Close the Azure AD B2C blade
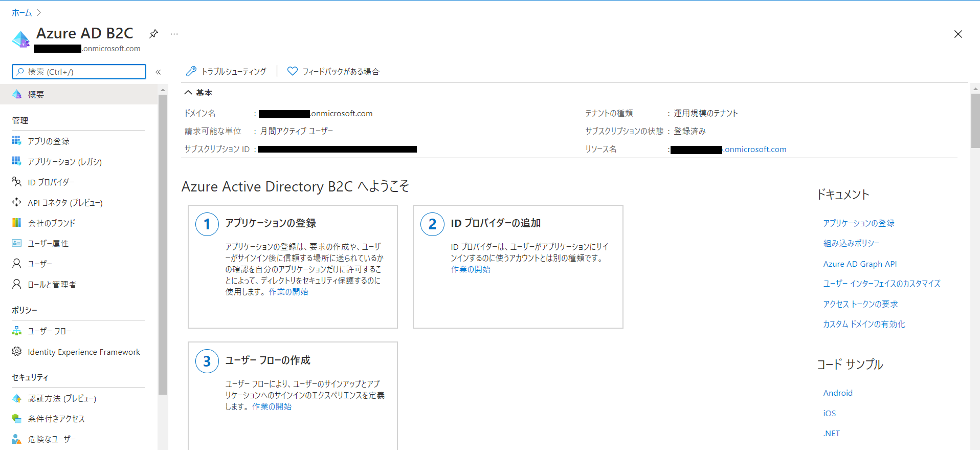The image size is (980, 450). pos(958,34)
